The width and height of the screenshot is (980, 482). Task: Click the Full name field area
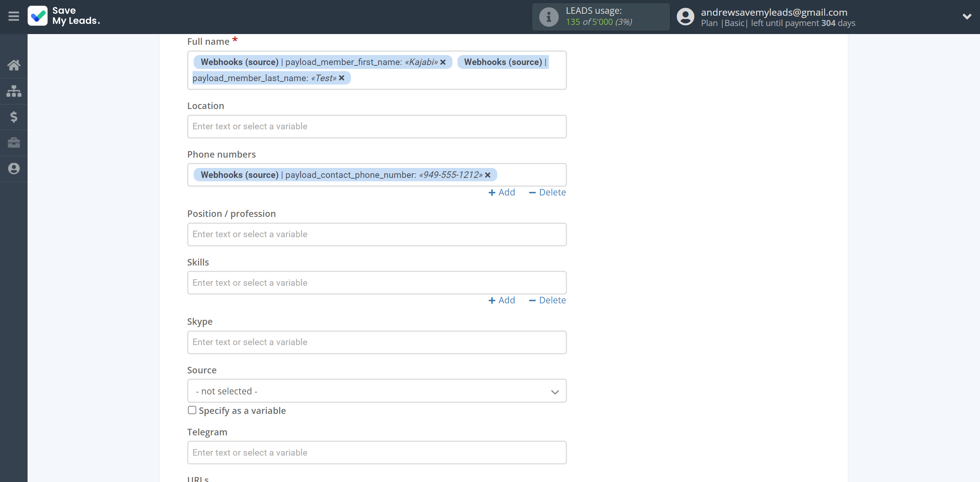(x=377, y=70)
